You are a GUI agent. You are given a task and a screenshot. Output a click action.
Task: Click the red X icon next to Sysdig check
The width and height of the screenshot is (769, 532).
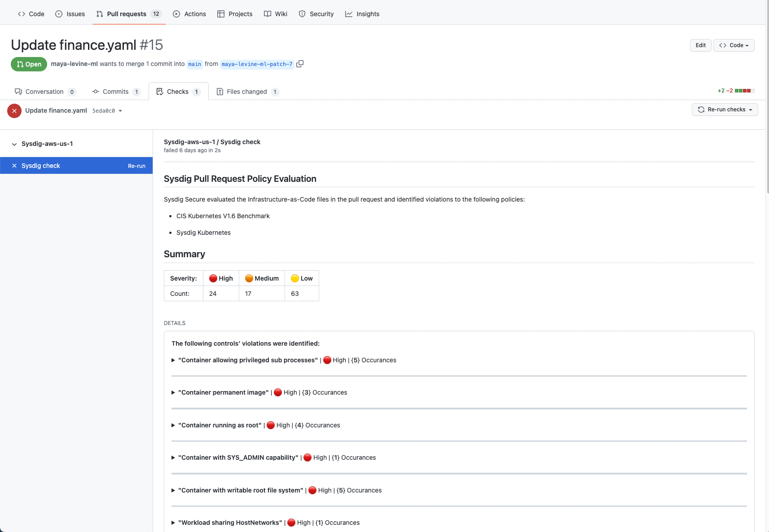click(14, 165)
